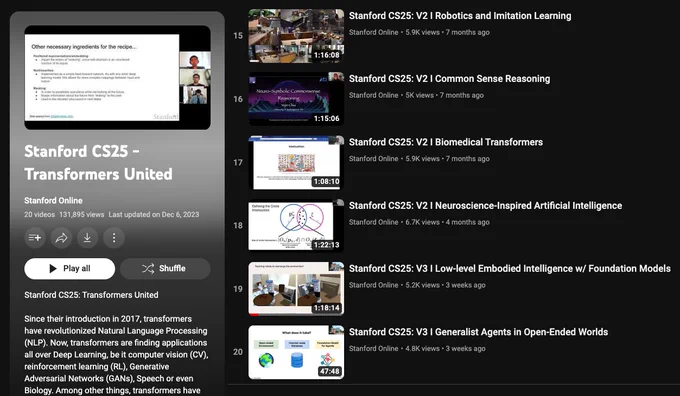680x396 pixels.
Task: Click the Play all button
Action: (69, 268)
